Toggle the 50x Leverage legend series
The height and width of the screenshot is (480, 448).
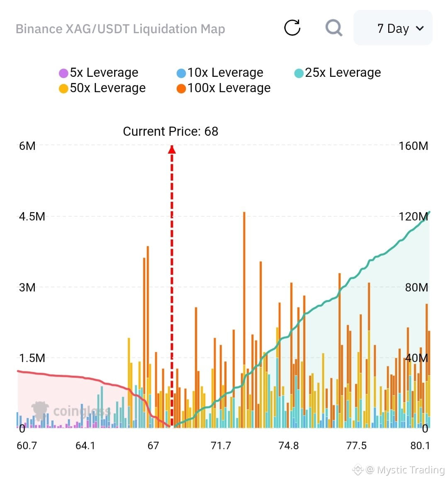[x=102, y=88]
